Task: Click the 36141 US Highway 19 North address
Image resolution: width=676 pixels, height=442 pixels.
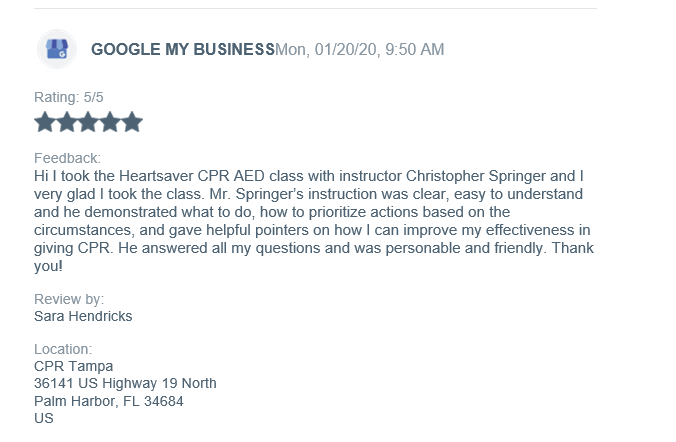Action: 125,383
